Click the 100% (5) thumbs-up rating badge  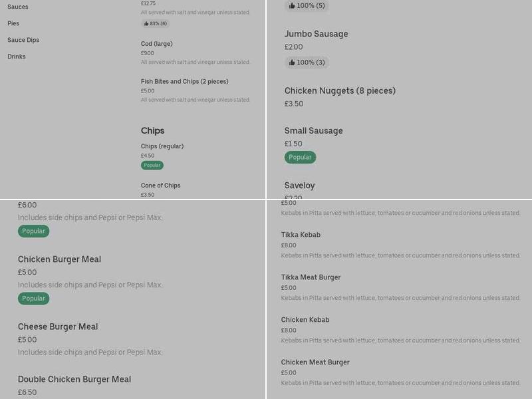pyautogui.click(x=307, y=6)
